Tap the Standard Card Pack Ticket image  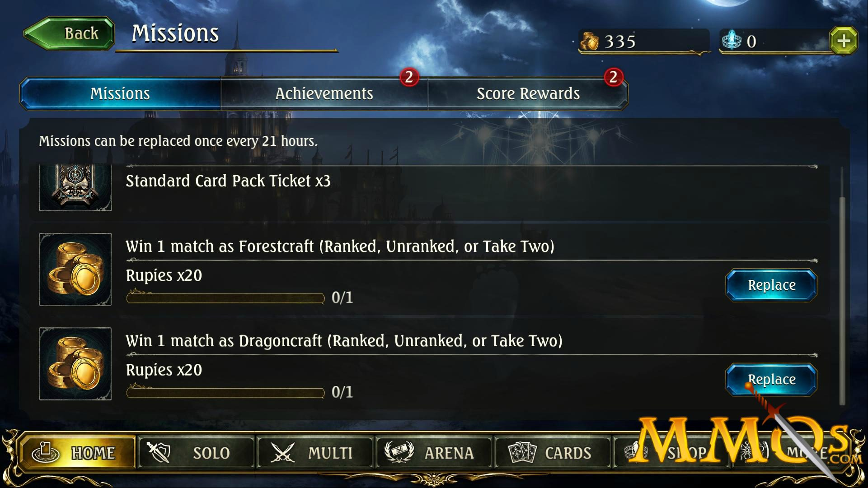pos(75,187)
